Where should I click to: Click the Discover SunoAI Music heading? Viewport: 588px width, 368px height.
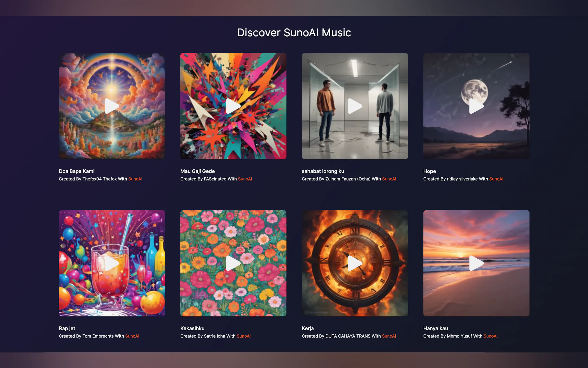click(x=294, y=33)
